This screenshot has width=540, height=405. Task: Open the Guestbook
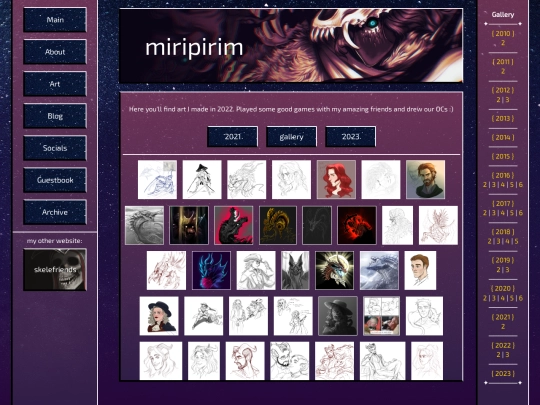pos(55,180)
